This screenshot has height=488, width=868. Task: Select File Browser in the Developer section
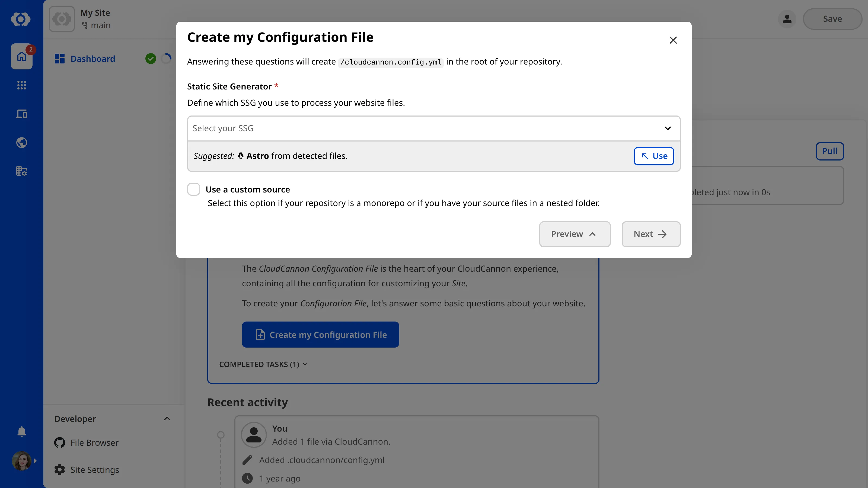pos(94,442)
